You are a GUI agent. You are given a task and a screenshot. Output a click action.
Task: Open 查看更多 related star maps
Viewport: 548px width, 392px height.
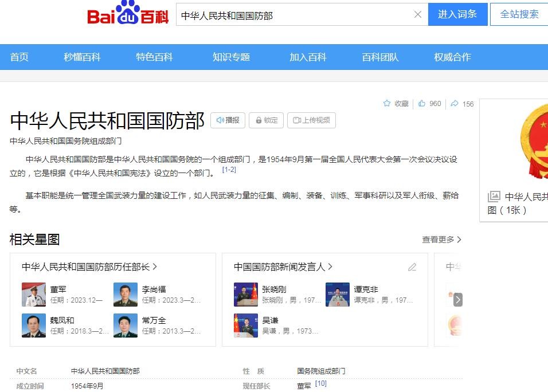(x=441, y=240)
